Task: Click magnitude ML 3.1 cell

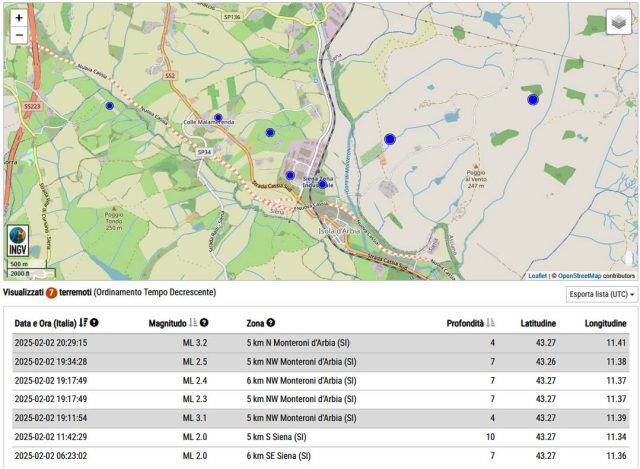Action: (195, 418)
